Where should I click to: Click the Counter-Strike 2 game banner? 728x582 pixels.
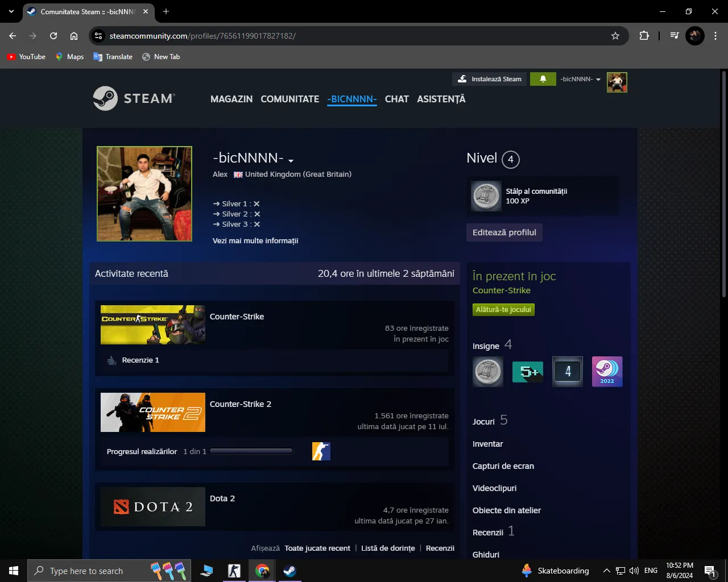(153, 413)
